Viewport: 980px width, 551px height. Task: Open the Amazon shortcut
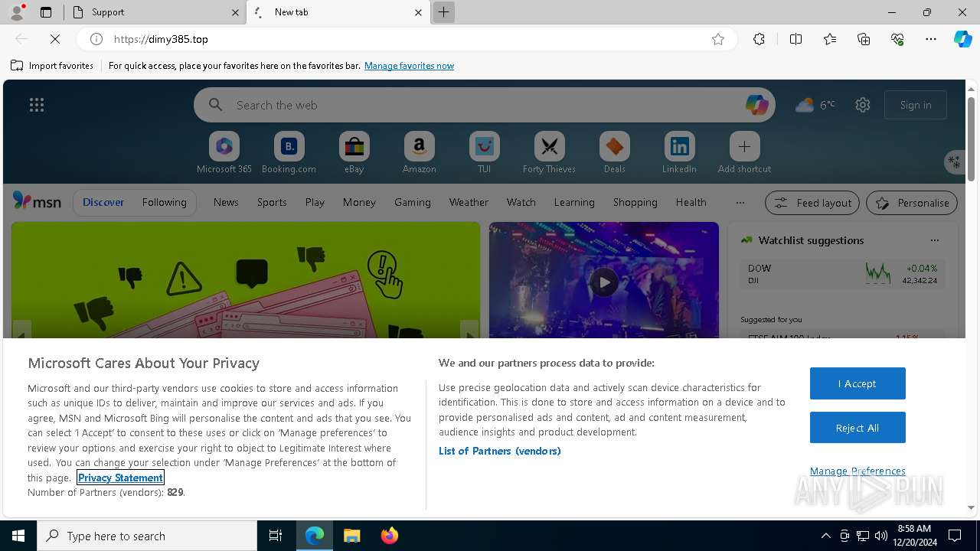(x=420, y=152)
